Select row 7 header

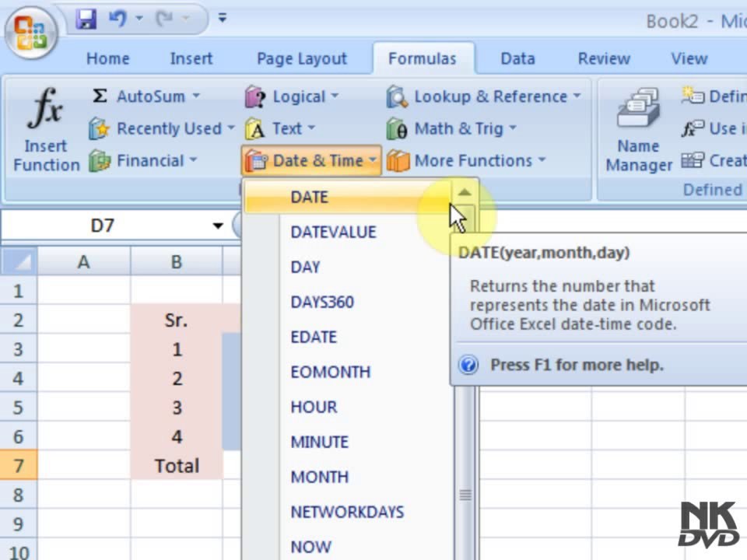pos(18,465)
